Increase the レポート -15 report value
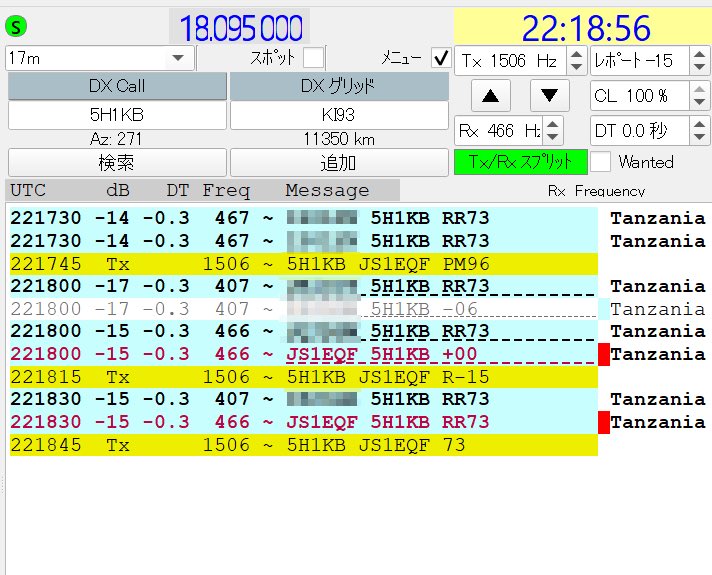The height and width of the screenshot is (575, 712). pyautogui.click(x=700, y=55)
